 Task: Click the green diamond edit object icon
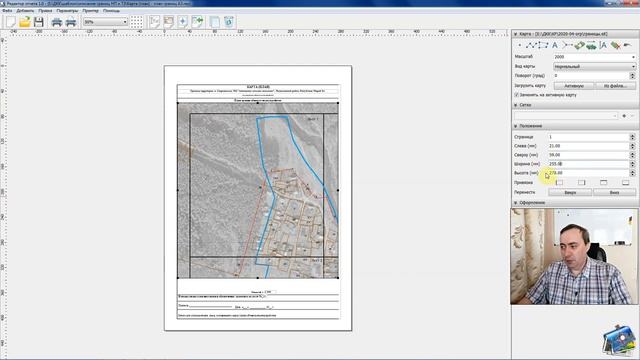coord(579,45)
